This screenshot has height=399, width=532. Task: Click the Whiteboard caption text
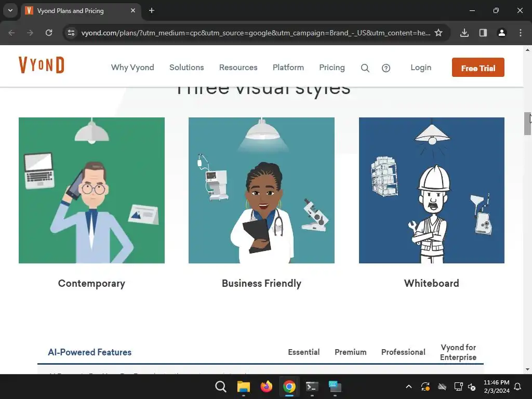[x=432, y=283]
